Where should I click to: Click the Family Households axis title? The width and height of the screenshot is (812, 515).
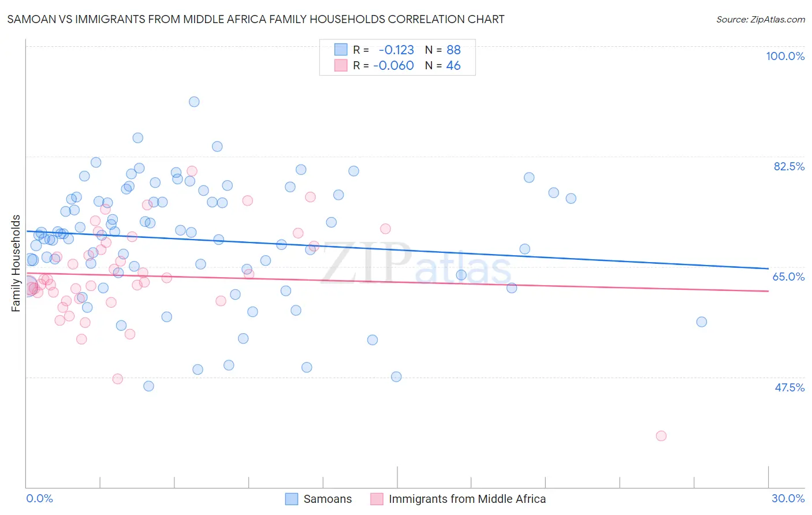click(x=16, y=263)
